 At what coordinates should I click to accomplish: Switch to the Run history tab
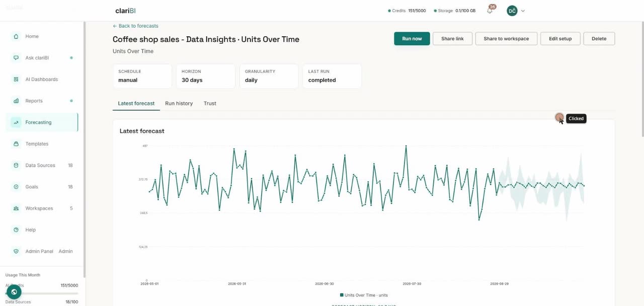pos(179,103)
